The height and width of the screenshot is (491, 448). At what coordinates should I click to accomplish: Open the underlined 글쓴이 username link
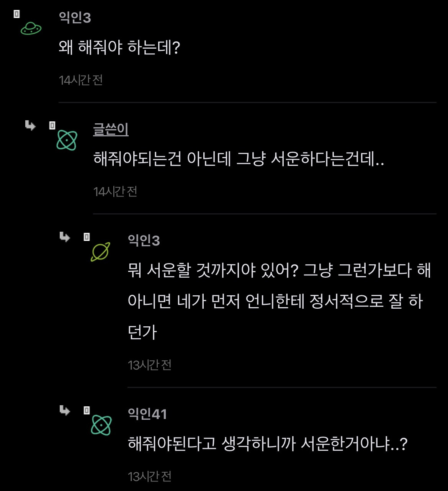coord(111,129)
